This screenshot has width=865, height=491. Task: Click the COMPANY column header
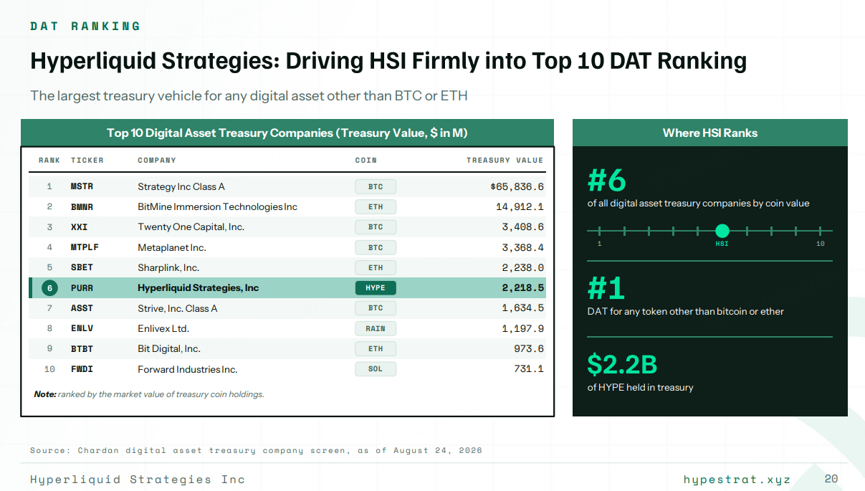[x=157, y=160]
